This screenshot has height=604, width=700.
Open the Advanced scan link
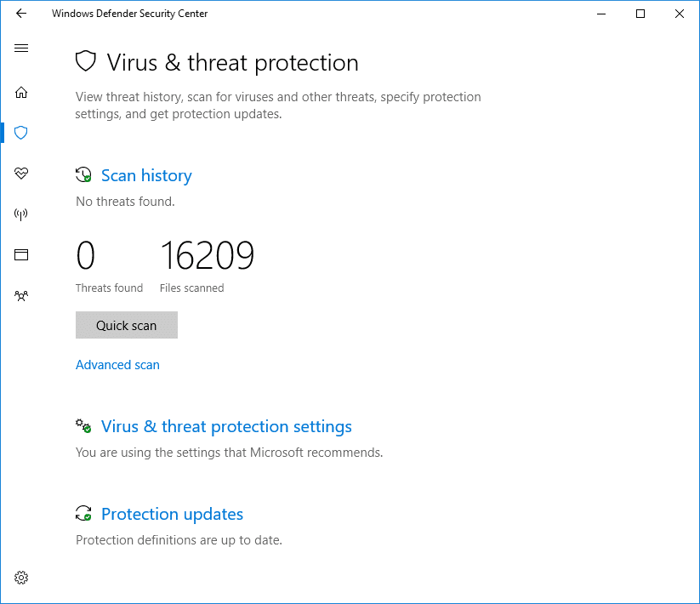[x=117, y=365]
